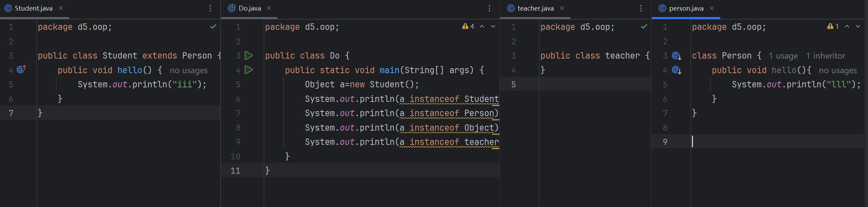
Task: Click the run gutter icon beside class Do
Action: pos(249,56)
